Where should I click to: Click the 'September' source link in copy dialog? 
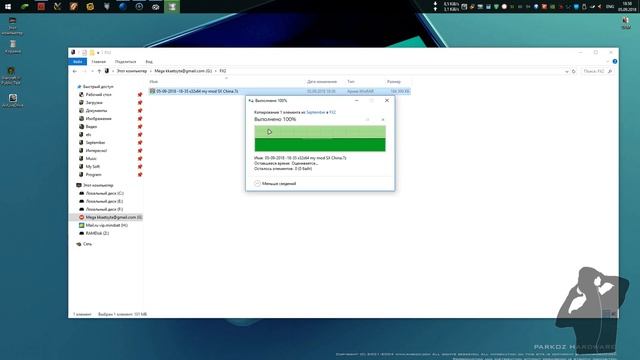[x=316, y=112]
